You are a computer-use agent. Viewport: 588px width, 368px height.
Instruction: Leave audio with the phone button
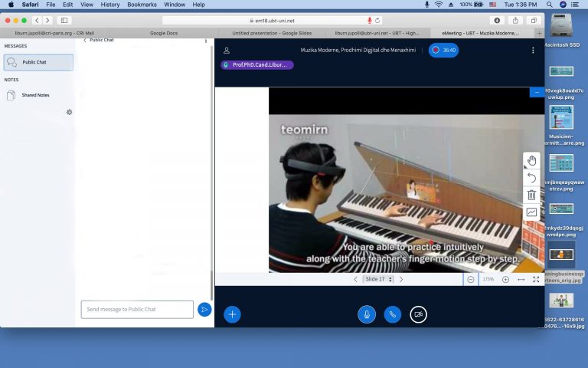(x=392, y=314)
